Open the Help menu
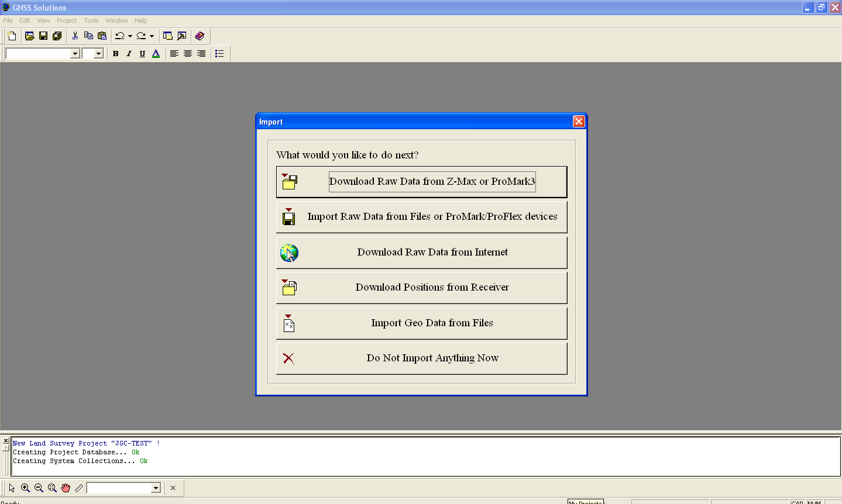 141,20
